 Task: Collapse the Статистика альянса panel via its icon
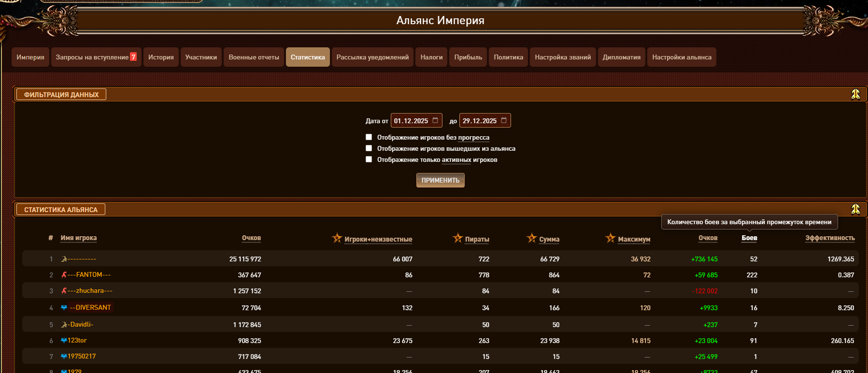point(855,209)
